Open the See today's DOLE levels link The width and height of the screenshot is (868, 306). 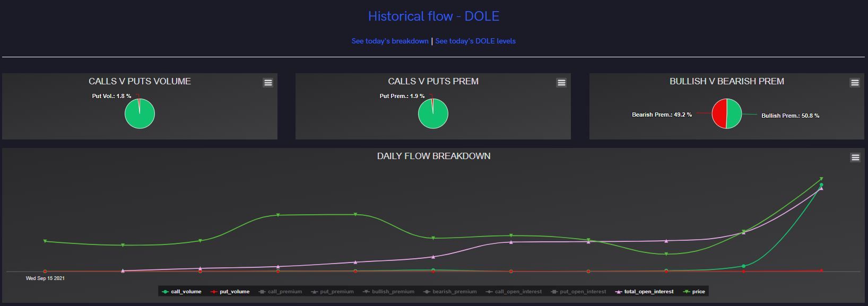(475, 41)
